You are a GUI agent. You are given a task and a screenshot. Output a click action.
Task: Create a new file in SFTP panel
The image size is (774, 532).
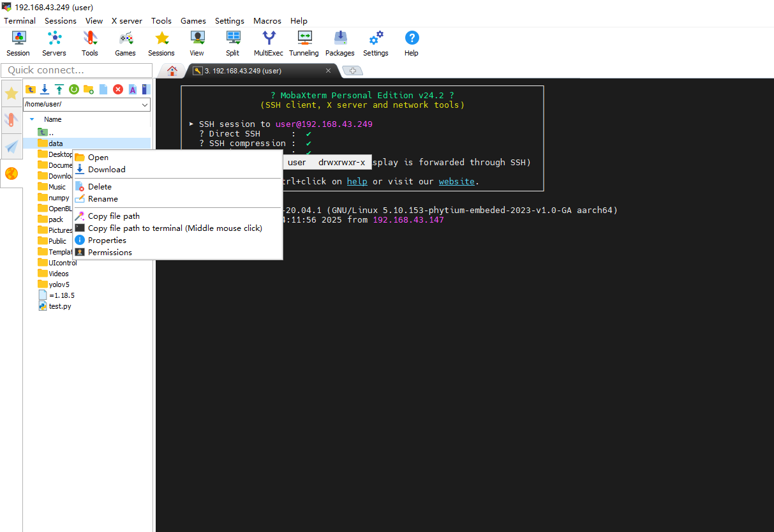(103, 89)
